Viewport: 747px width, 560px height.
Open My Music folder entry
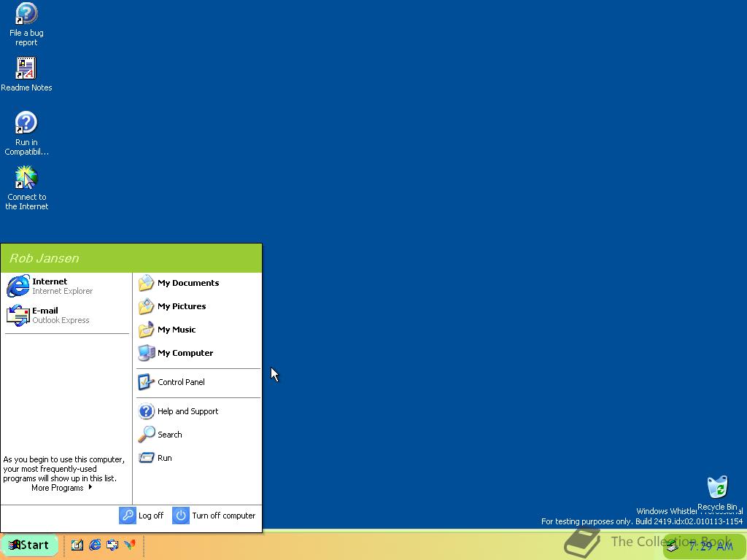point(198,330)
